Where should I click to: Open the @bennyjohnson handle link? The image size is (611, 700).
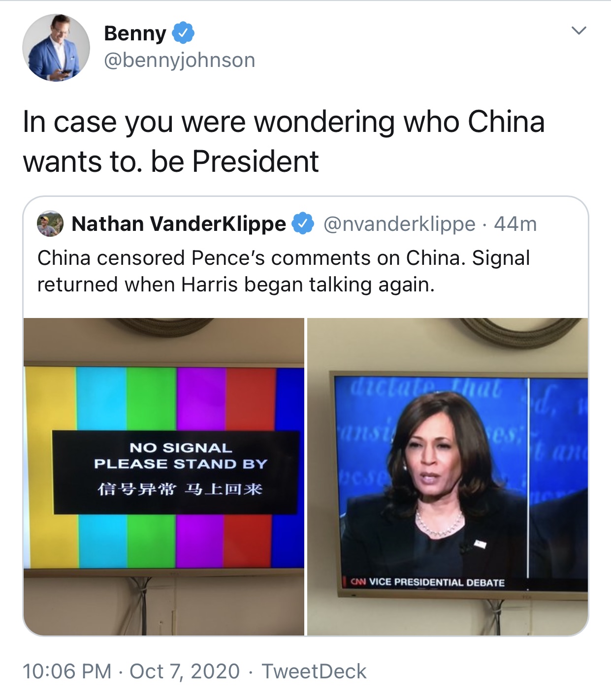(180, 60)
